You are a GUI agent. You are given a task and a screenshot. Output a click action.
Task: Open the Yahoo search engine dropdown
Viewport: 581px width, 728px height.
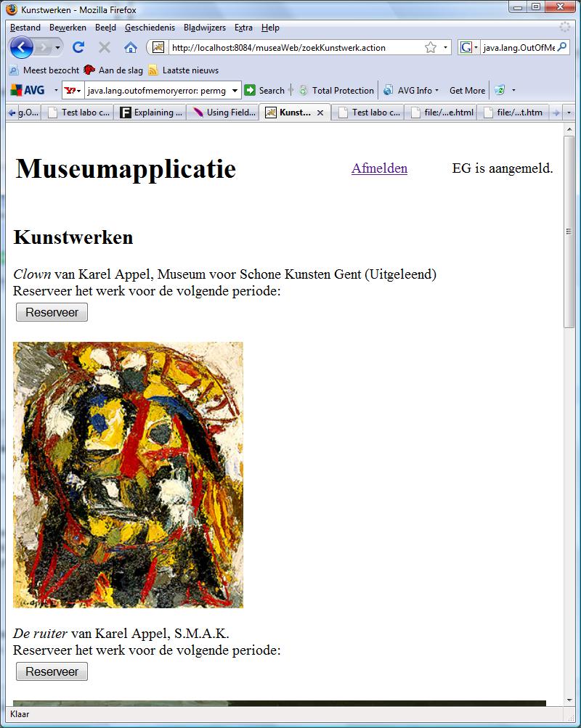tap(73, 91)
